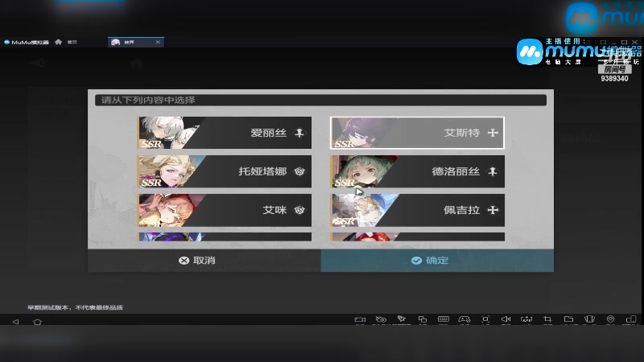
Task: Click class icon next to 托娅塔娜
Action: click(x=299, y=171)
